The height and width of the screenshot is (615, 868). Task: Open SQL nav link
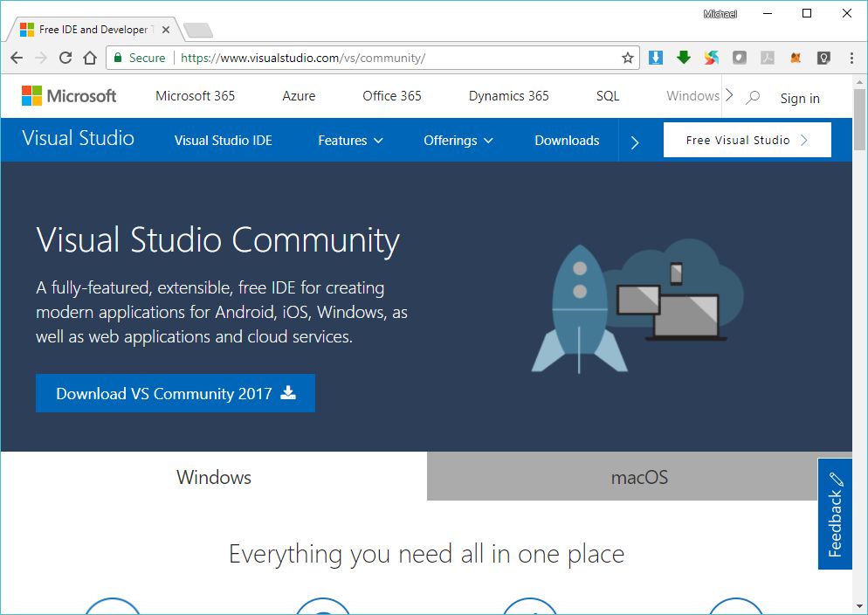[607, 96]
